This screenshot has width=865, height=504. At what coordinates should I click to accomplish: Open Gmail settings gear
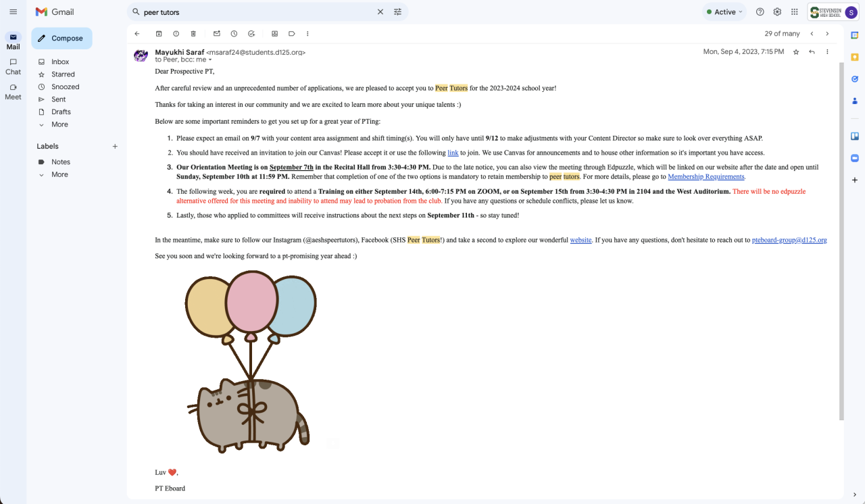point(777,12)
